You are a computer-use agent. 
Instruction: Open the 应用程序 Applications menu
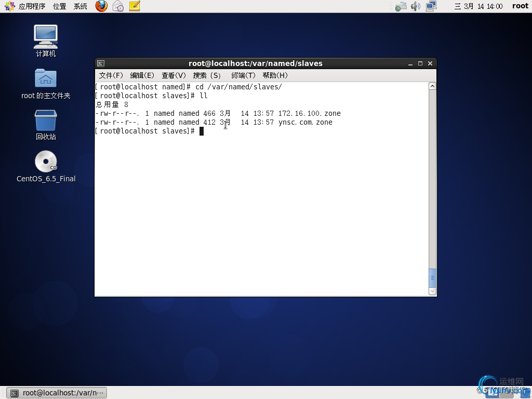pyautogui.click(x=32, y=6)
